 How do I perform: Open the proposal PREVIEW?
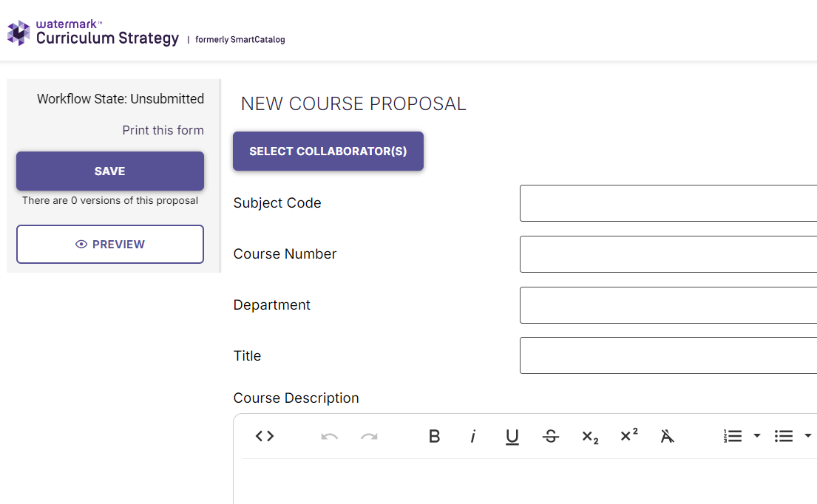[x=110, y=244]
